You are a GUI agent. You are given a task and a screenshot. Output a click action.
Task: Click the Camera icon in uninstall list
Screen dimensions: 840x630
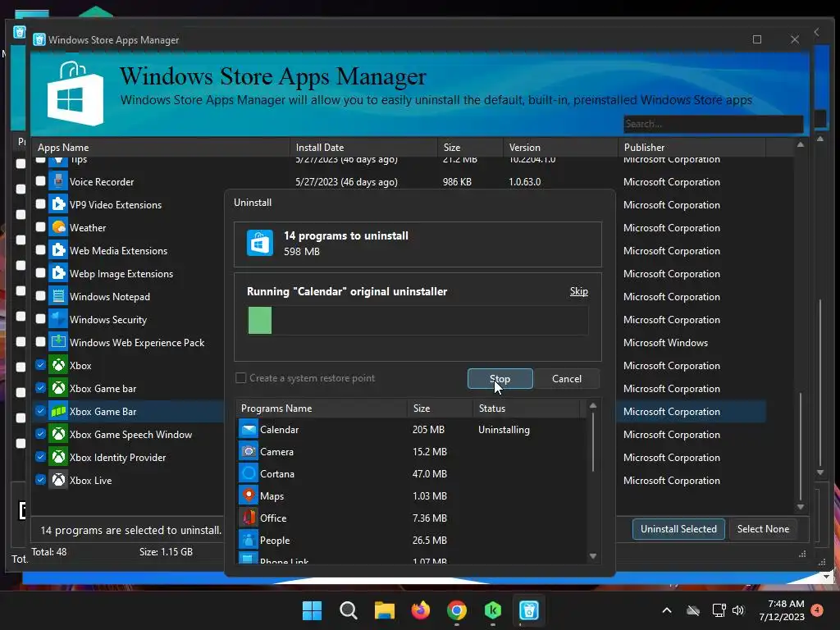click(x=248, y=452)
